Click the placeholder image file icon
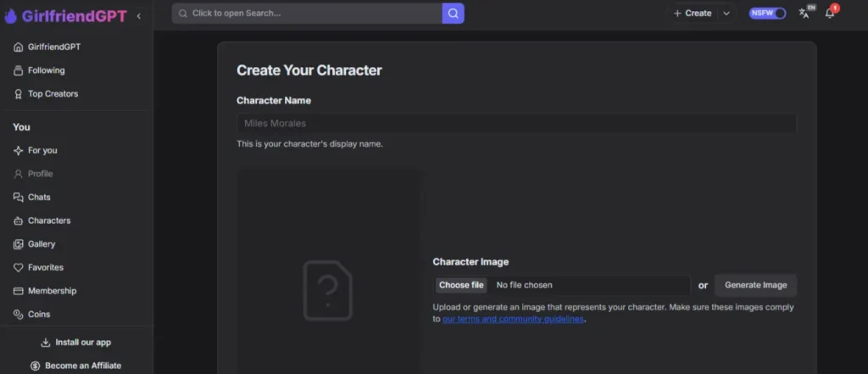The width and height of the screenshot is (868, 374). point(328,290)
